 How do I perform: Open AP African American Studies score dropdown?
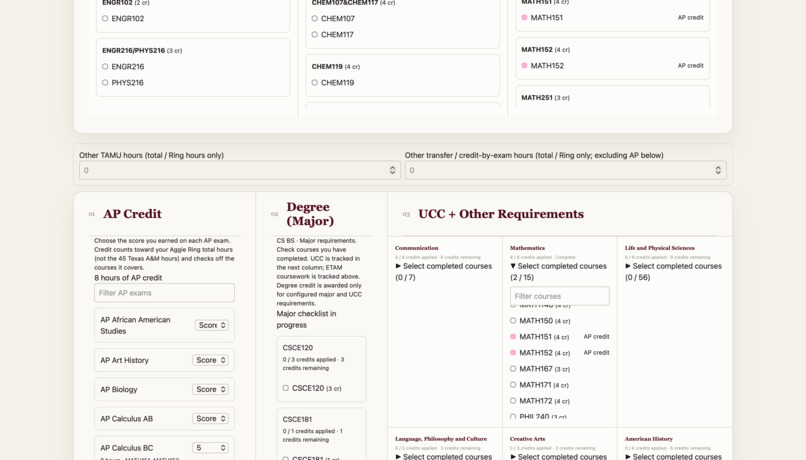(x=212, y=325)
